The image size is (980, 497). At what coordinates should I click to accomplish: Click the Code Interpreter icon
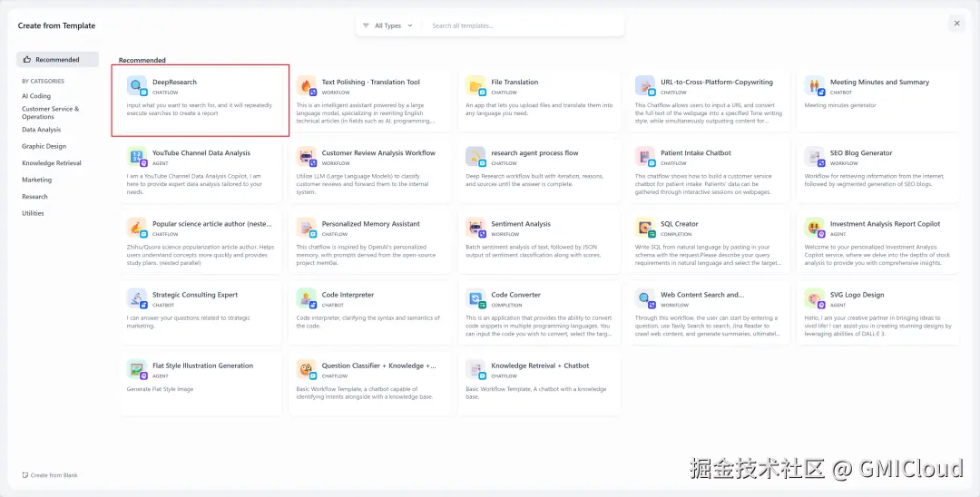coord(307,298)
